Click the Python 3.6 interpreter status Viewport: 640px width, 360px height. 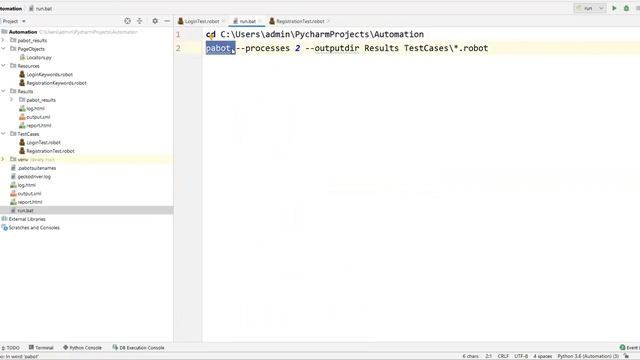click(x=588, y=356)
